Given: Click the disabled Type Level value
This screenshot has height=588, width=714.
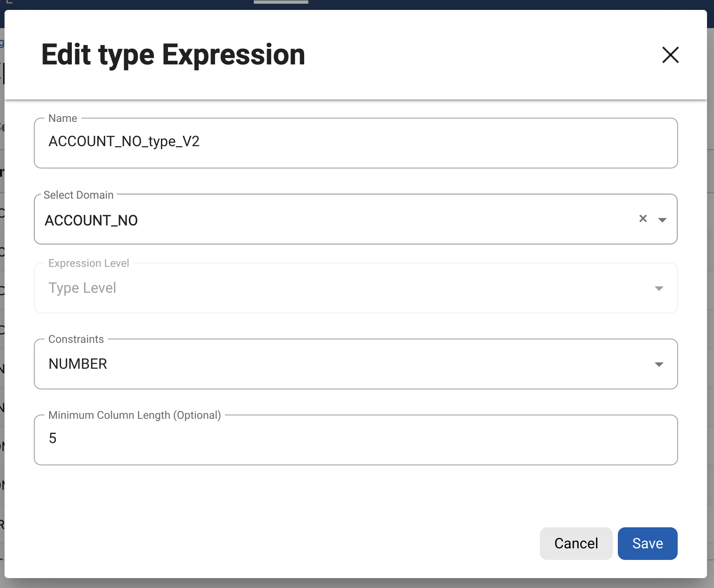Looking at the screenshot, I should 82,288.
